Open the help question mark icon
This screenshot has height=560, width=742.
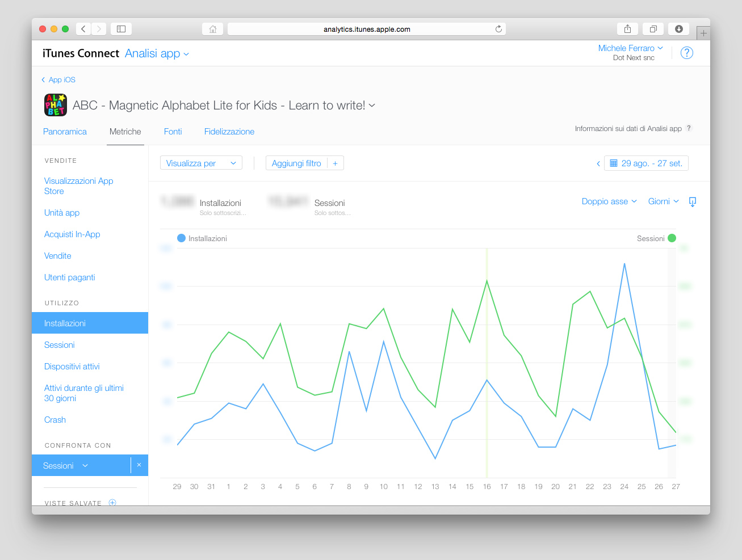(687, 53)
